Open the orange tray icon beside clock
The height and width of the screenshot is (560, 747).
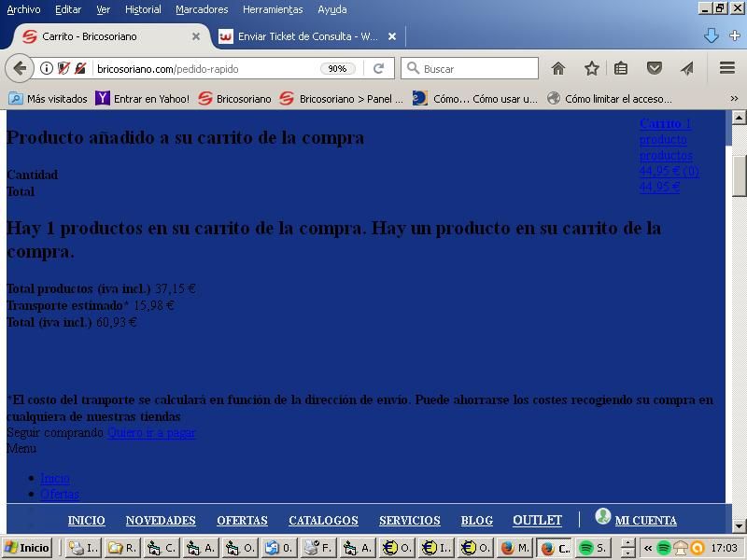[x=697, y=548]
